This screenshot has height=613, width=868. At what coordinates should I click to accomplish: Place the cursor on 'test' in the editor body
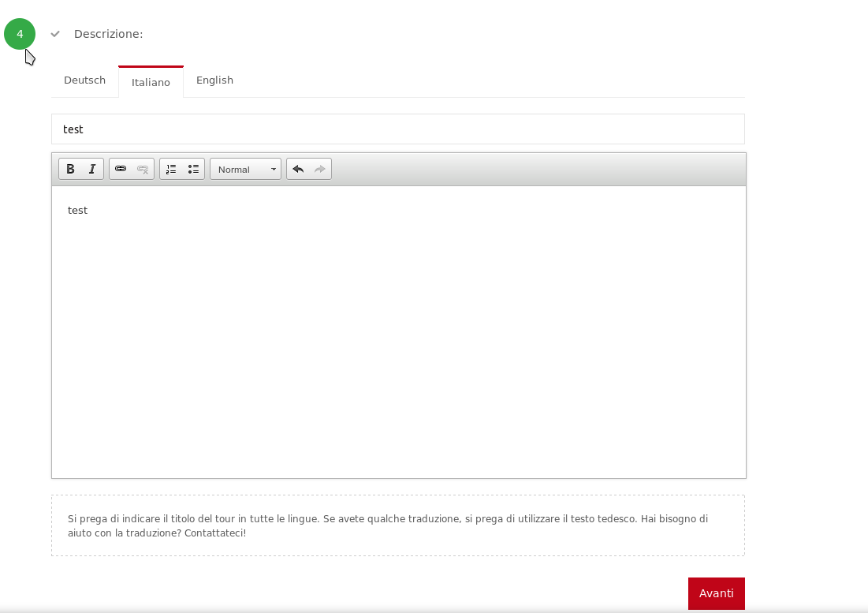coord(77,211)
